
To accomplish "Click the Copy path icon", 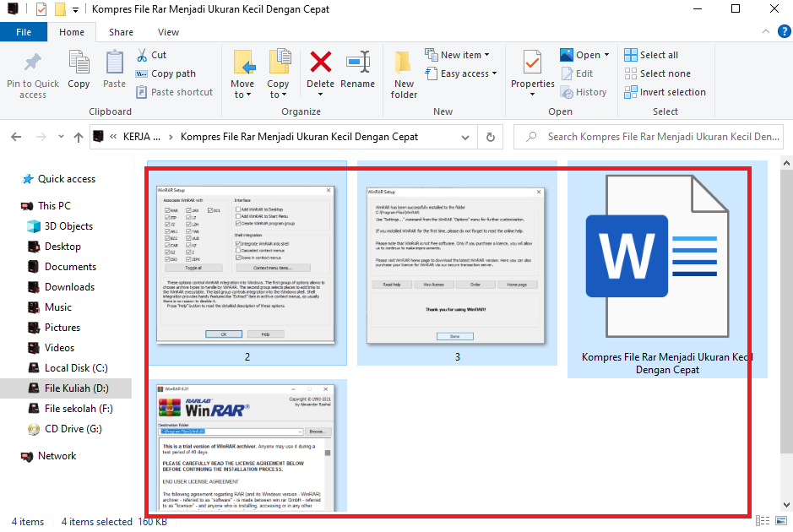I will pos(142,73).
